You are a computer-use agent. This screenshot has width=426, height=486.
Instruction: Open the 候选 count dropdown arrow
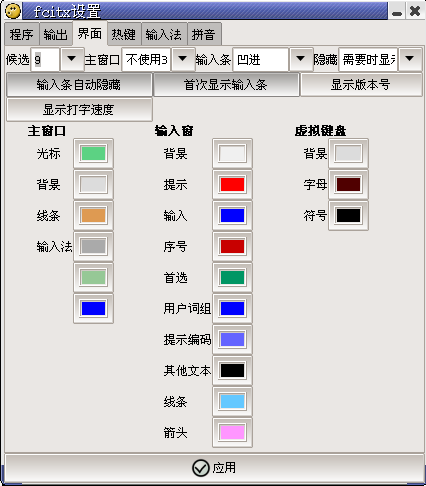tap(71, 59)
